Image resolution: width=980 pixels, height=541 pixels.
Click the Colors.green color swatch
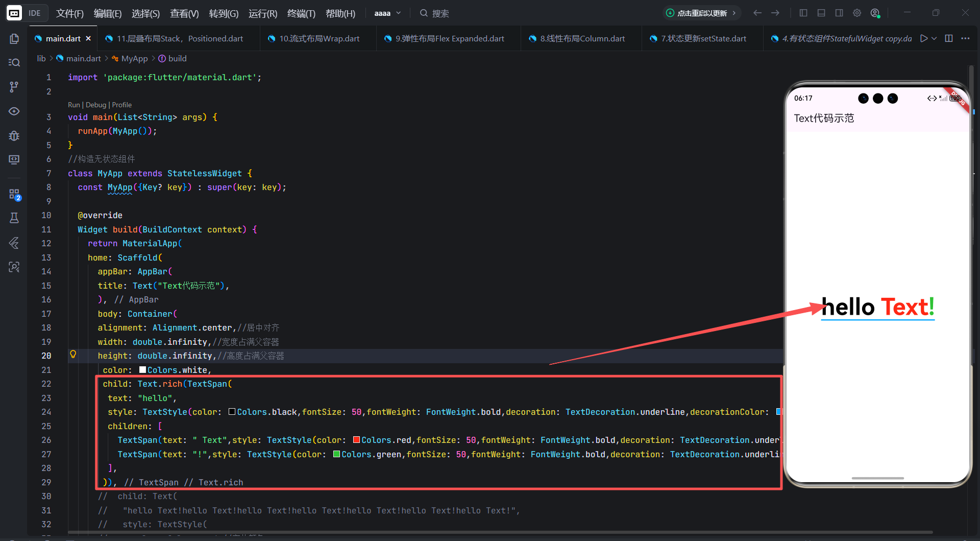click(336, 454)
